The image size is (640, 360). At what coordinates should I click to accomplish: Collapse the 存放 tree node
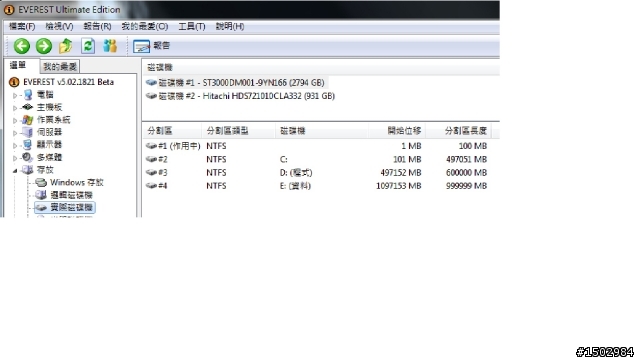pos(15,170)
